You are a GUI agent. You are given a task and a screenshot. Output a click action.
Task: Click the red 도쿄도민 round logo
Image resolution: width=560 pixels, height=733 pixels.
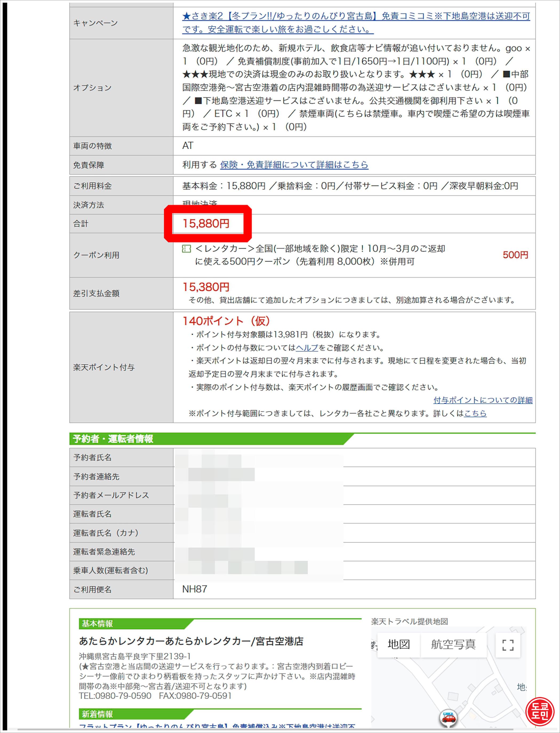tap(540, 712)
